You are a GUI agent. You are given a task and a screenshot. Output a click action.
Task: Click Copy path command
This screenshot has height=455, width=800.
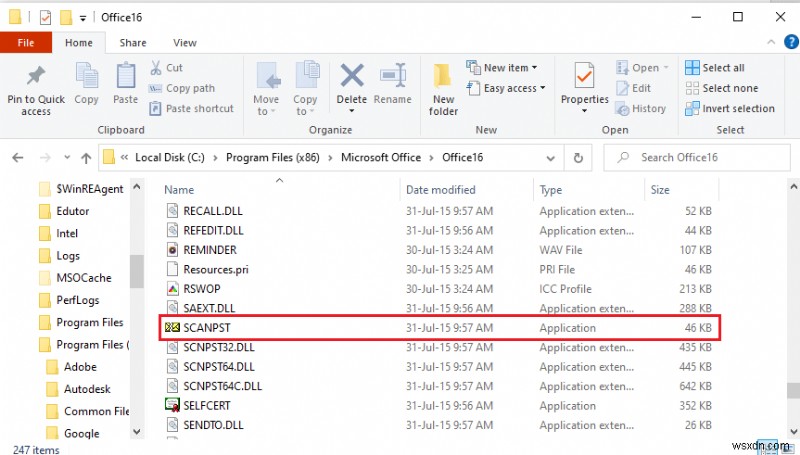tap(182, 88)
